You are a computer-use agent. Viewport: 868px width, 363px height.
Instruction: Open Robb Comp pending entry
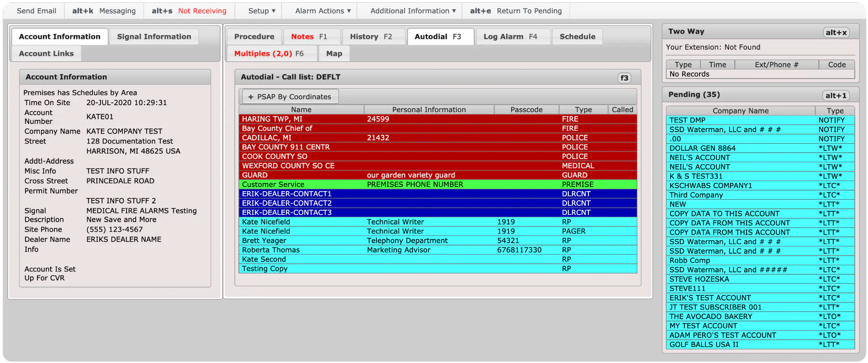click(760, 261)
